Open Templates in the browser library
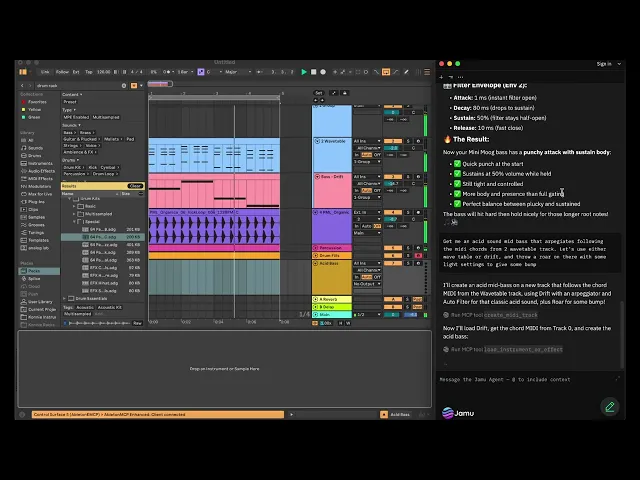The image size is (640, 480). pyautogui.click(x=38, y=240)
